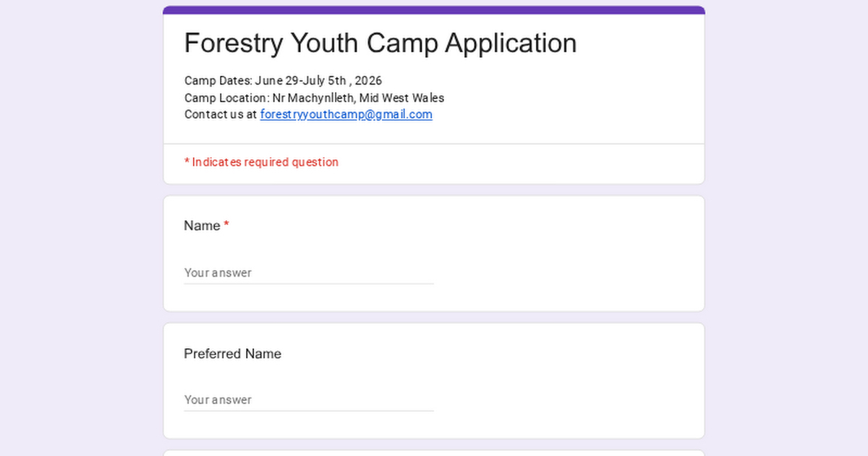Image resolution: width=868 pixels, height=456 pixels.
Task: Click "Nr Machynlleth, Mid West Wales" text
Action: [359, 98]
